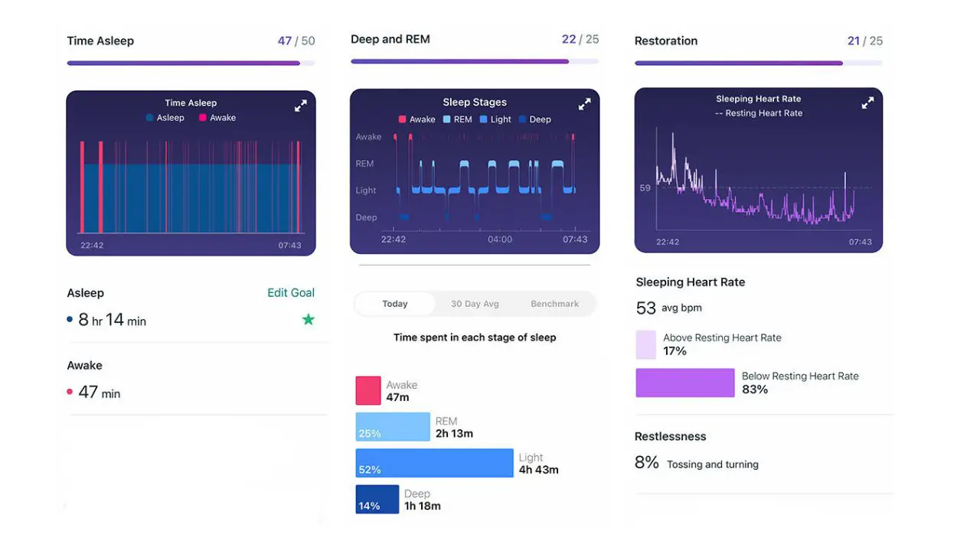Click the pink Awake 47m bar

coord(368,390)
